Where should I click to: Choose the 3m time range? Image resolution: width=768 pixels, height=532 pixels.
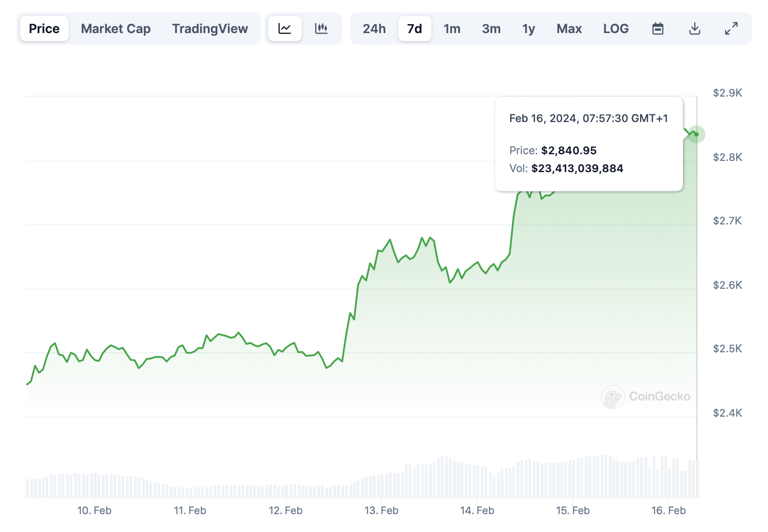491,29
